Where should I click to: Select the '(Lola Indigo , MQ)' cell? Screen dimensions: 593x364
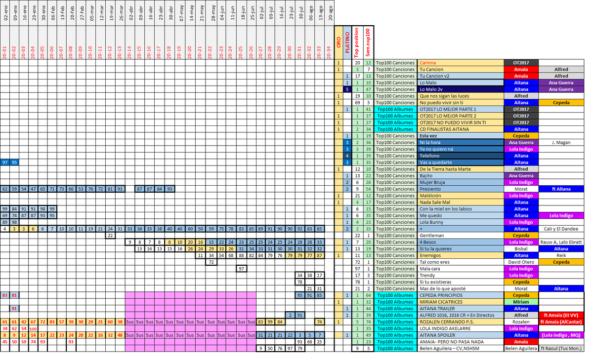[561, 335]
